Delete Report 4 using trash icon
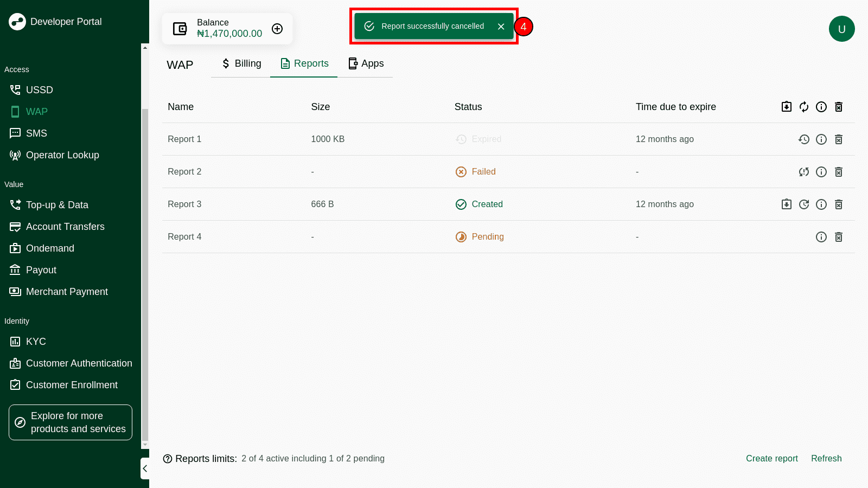The width and height of the screenshot is (868, 488). coord(838,237)
